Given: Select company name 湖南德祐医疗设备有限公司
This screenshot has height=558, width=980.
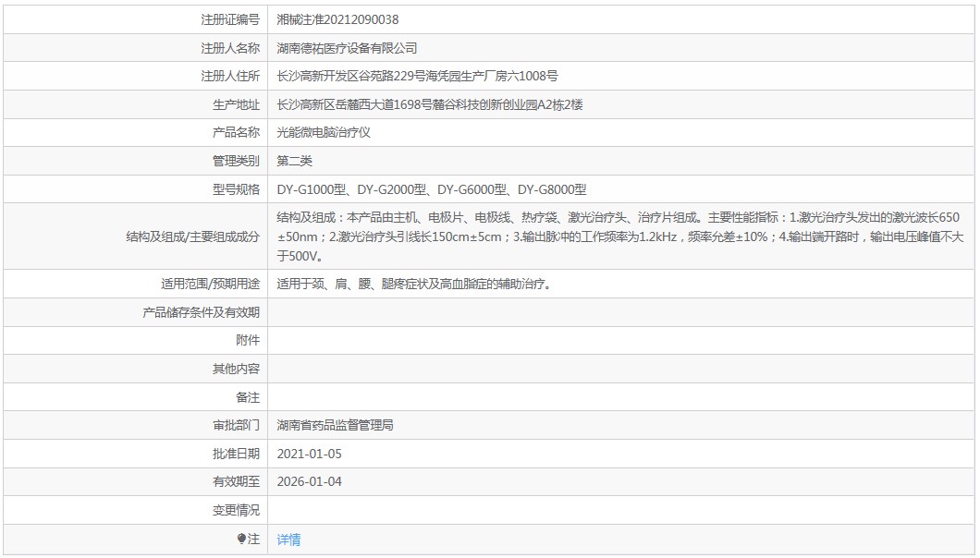Looking at the screenshot, I should [347, 48].
